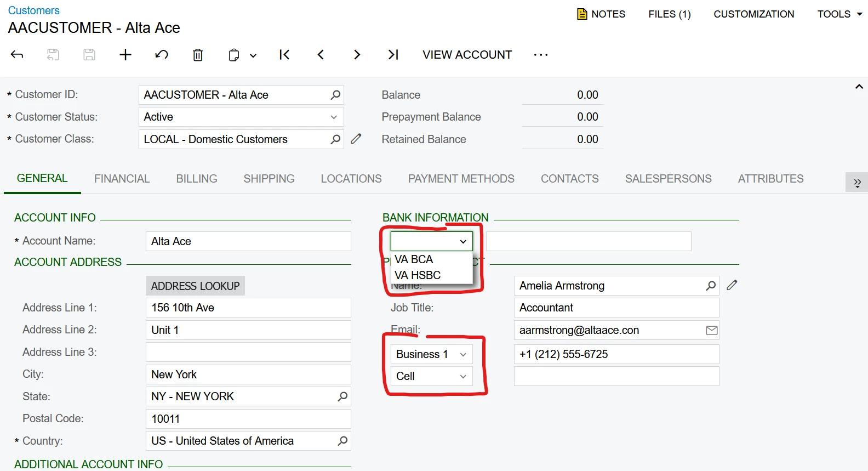
Task: Click the Balance value 0.00
Action: (587, 95)
